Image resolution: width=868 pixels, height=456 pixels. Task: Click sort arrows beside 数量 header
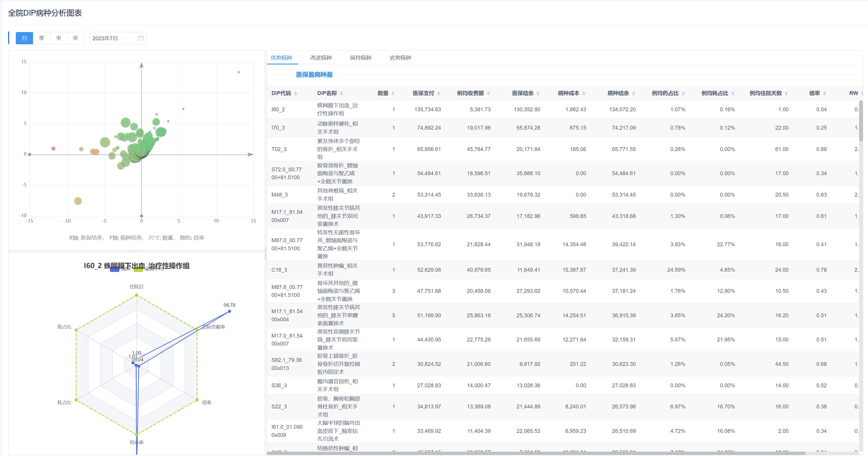pos(393,93)
